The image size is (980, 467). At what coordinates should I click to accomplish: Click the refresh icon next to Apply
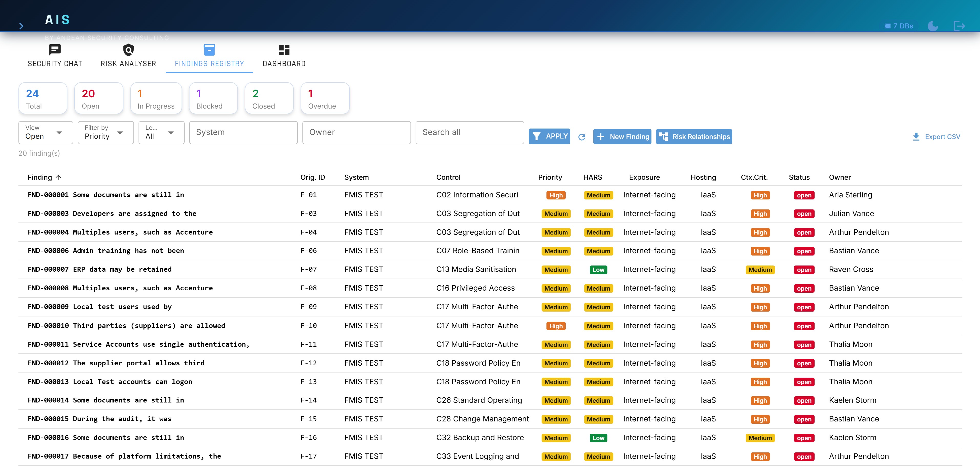tap(582, 137)
